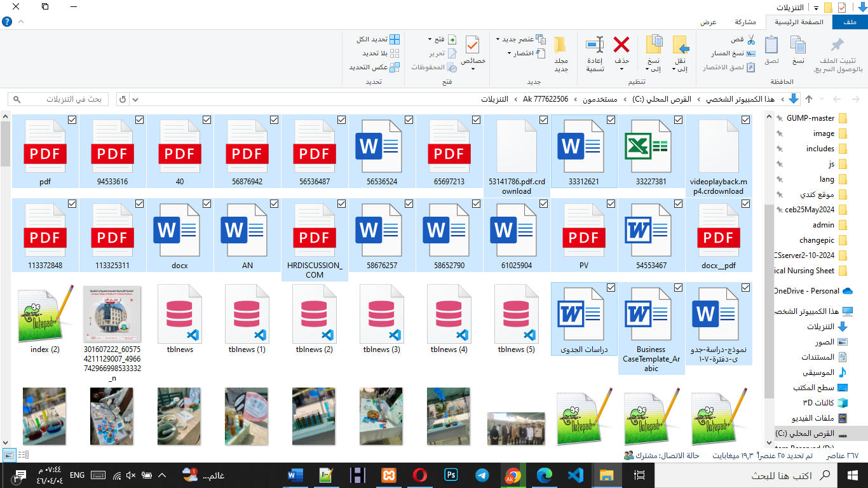Open the recent locations dropdown near navigation arrows

click(823, 99)
